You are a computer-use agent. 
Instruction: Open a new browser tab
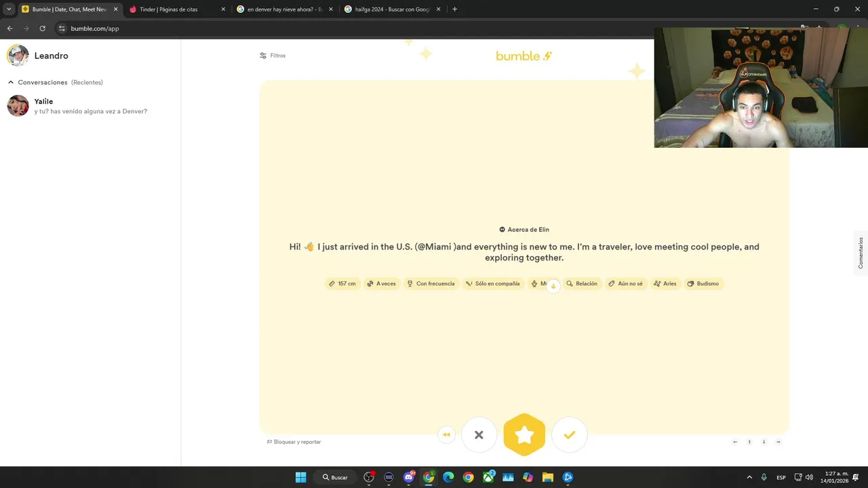point(454,9)
